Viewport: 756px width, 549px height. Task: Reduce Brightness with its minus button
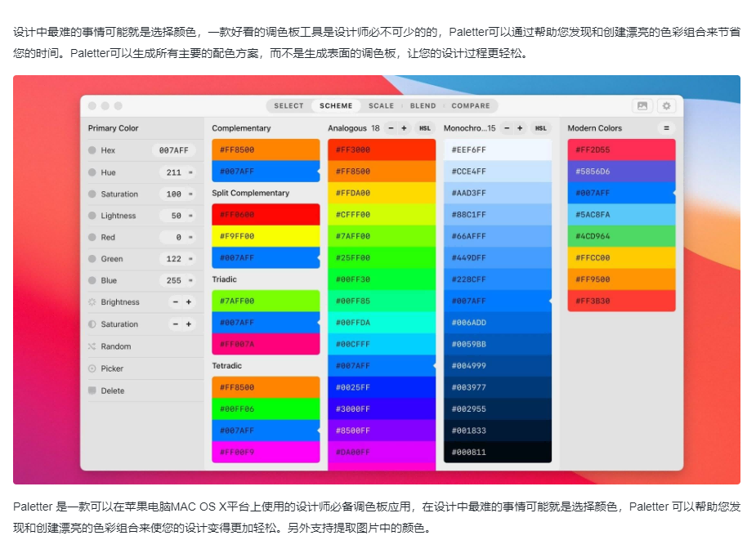point(176,302)
